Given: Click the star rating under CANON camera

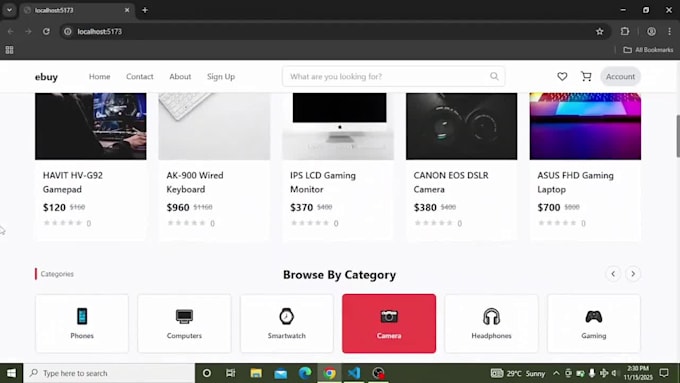Looking at the screenshot, I should (433, 223).
